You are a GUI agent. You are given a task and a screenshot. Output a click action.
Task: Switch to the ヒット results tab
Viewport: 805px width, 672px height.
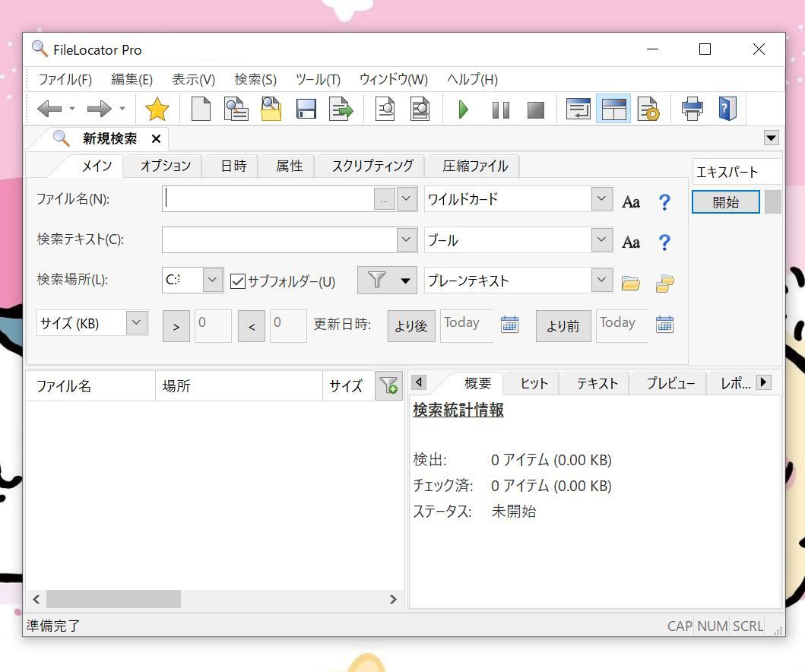pos(534,383)
